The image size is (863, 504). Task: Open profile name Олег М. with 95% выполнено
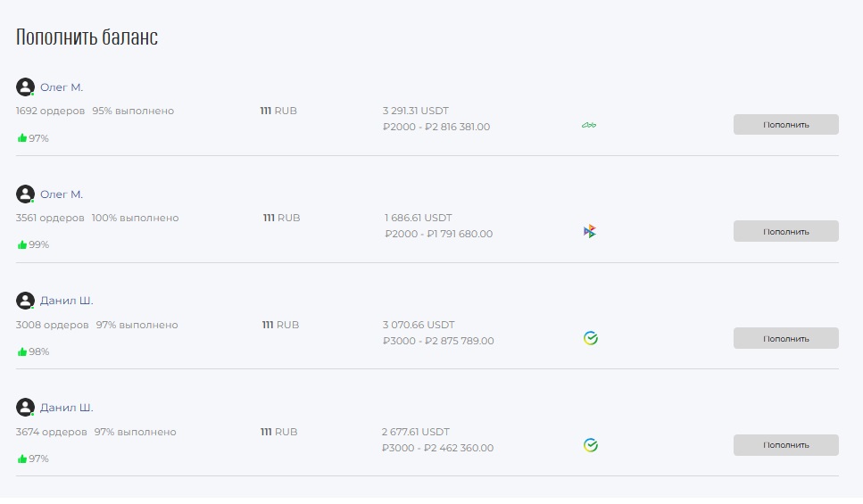62,87
